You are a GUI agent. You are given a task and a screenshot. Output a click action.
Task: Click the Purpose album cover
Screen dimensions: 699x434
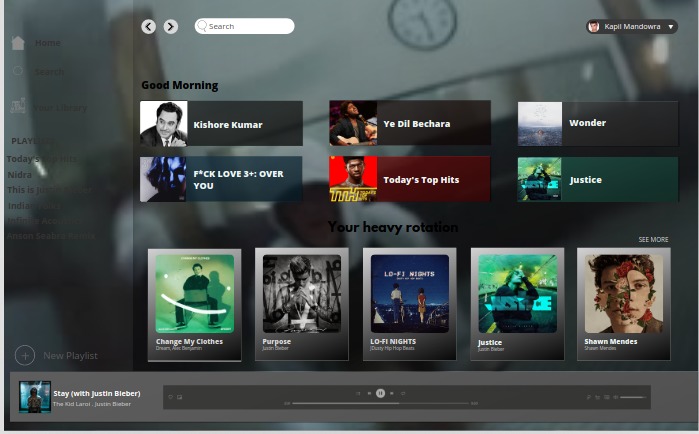(x=302, y=294)
